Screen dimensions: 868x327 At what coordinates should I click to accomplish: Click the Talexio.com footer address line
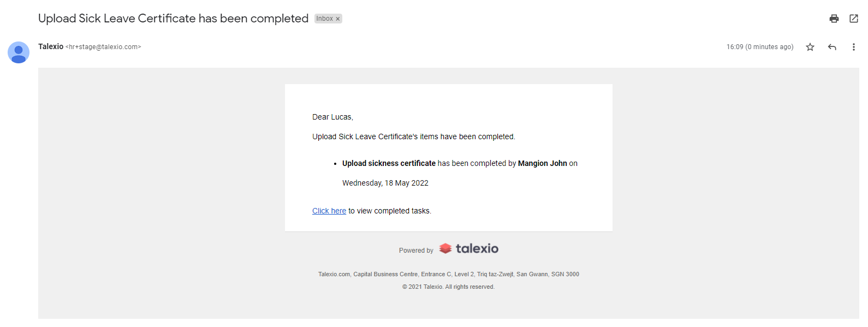(x=449, y=274)
